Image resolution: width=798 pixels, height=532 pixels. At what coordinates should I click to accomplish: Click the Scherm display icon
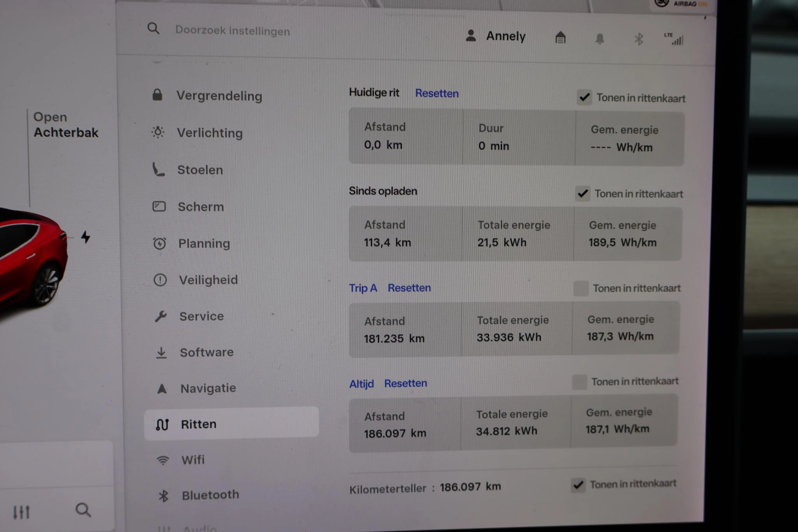[159, 206]
